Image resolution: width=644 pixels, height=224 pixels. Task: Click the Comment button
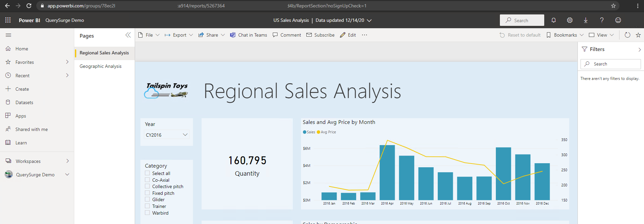point(287,35)
